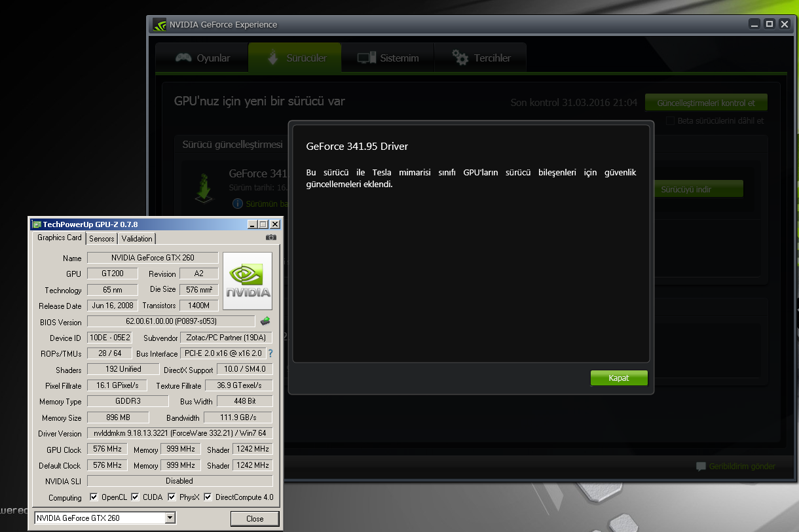Select the 111.9 GB/s bandwidth value
The image size is (799, 532).
238,417
